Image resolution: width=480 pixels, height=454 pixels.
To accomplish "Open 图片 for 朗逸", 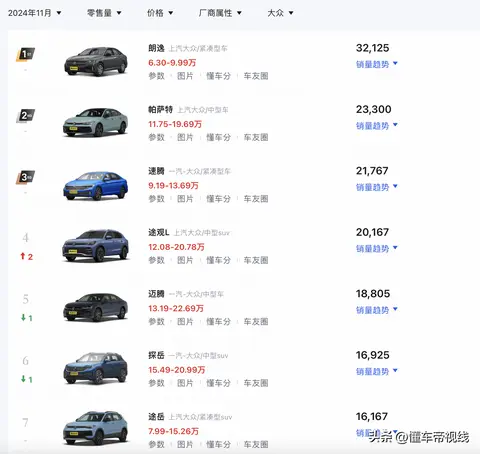I will click(185, 76).
